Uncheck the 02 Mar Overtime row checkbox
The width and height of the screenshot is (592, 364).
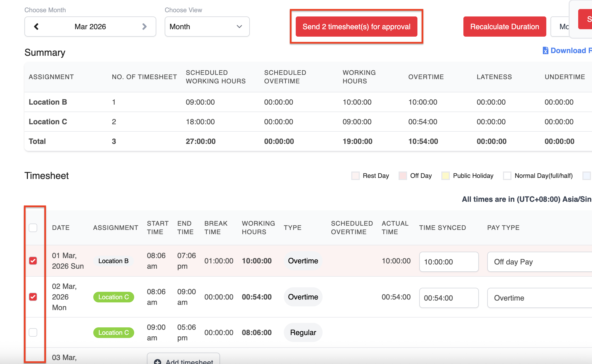tap(33, 297)
